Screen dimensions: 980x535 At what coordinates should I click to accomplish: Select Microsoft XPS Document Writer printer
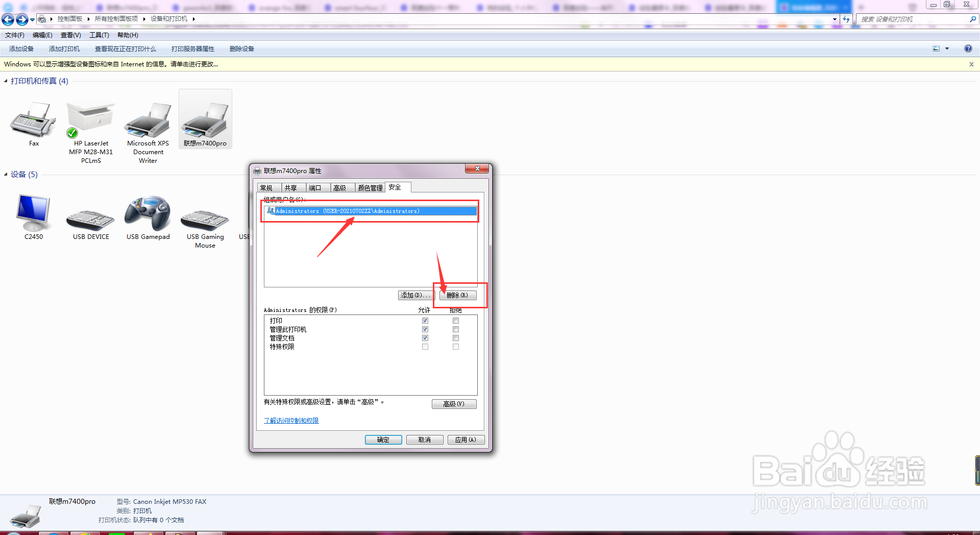click(148, 120)
